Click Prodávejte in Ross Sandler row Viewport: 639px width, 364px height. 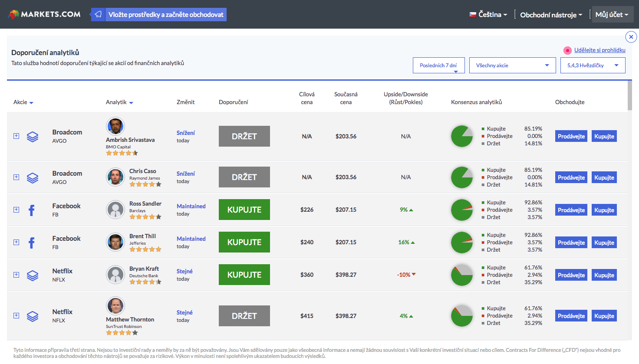pyautogui.click(x=571, y=210)
